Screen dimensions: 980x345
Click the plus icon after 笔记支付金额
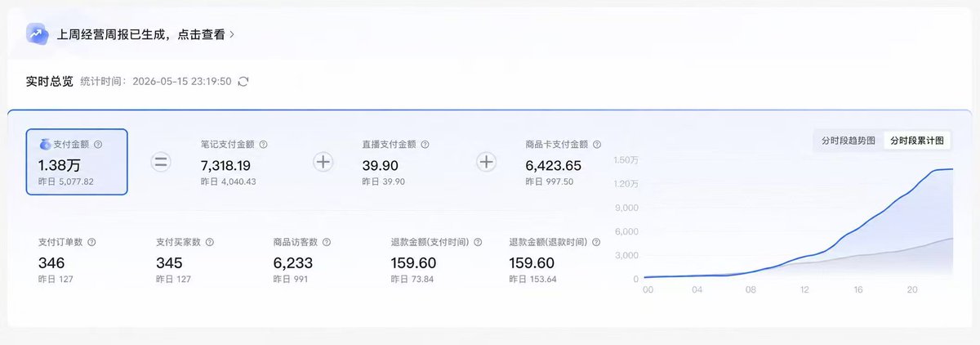point(323,162)
